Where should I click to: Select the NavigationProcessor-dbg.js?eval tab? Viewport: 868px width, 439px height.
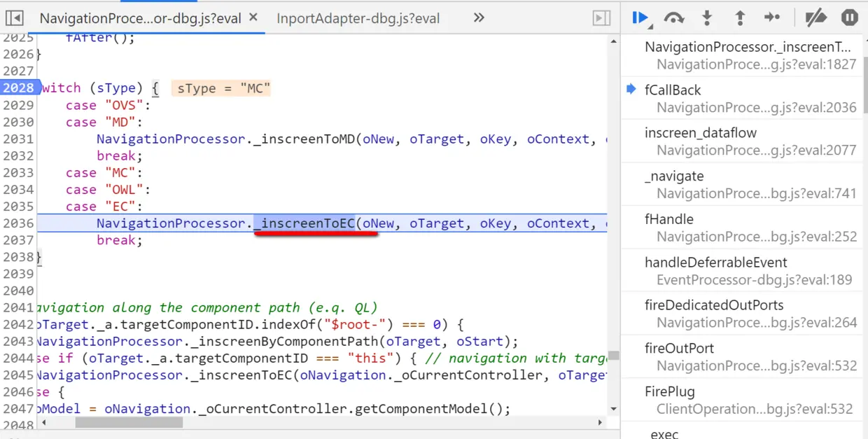click(140, 18)
